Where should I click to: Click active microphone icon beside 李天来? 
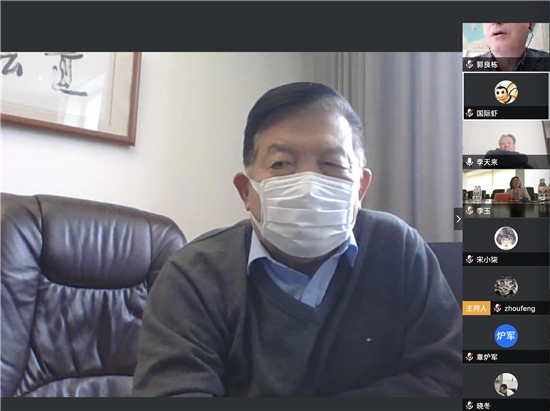pyautogui.click(x=469, y=162)
